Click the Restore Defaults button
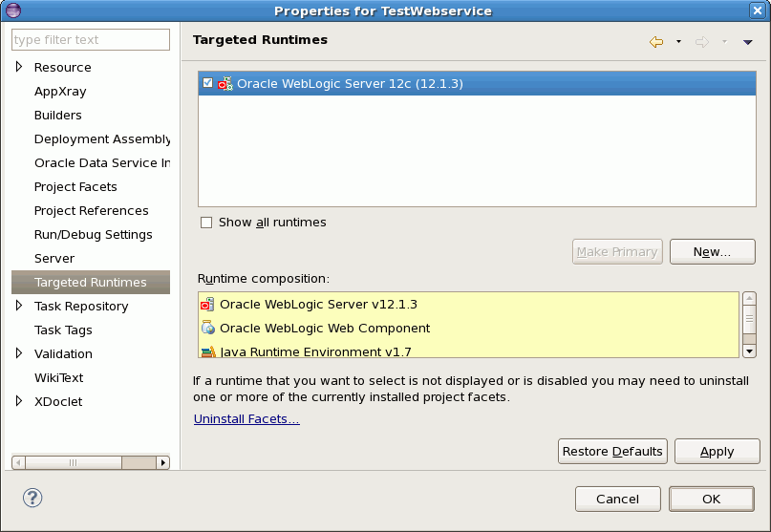The height and width of the screenshot is (532, 771). (612, 452)
